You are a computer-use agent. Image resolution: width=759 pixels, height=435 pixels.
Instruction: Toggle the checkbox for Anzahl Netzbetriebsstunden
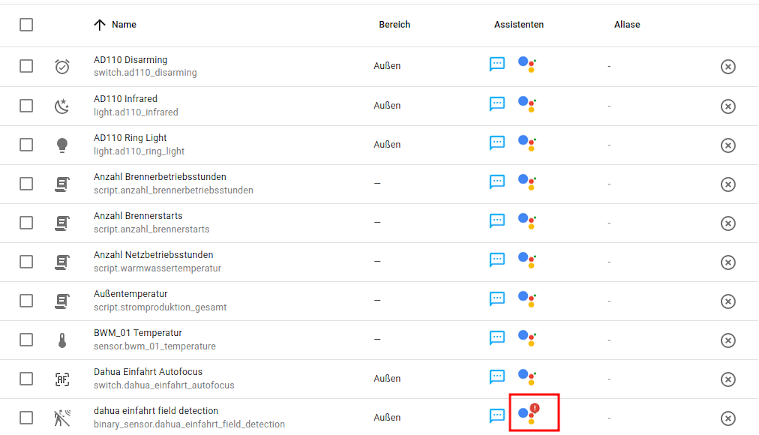27,261
